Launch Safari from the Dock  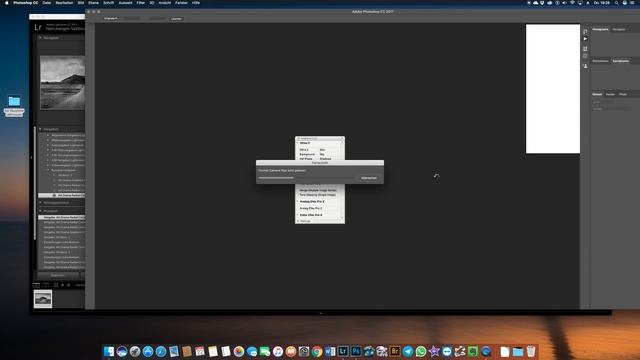(x=161, y=351)
